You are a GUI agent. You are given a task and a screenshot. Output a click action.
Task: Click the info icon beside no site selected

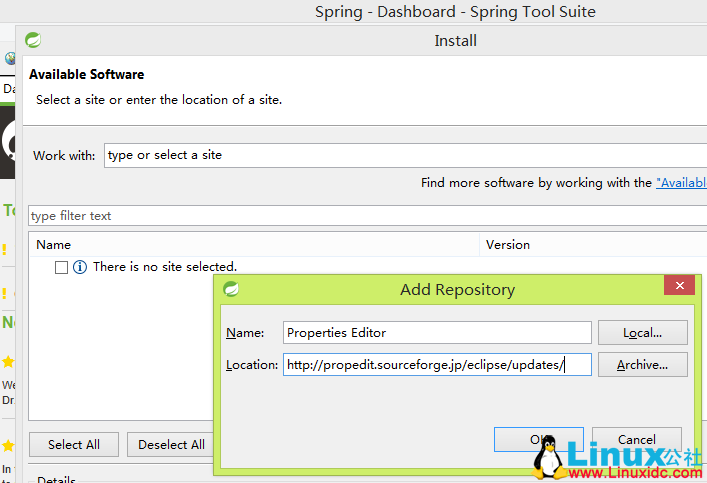click(x=80, y=267)
